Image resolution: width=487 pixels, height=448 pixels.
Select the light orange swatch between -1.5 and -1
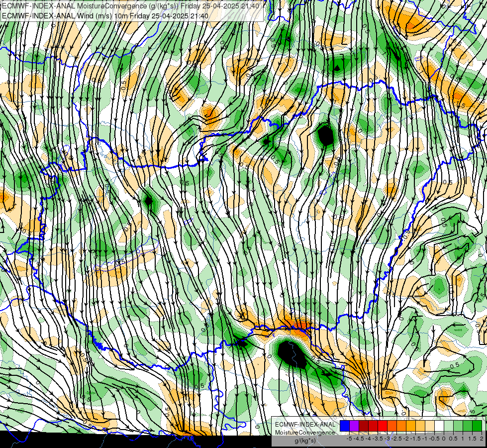pyautogui.click(x=420, y=426)
